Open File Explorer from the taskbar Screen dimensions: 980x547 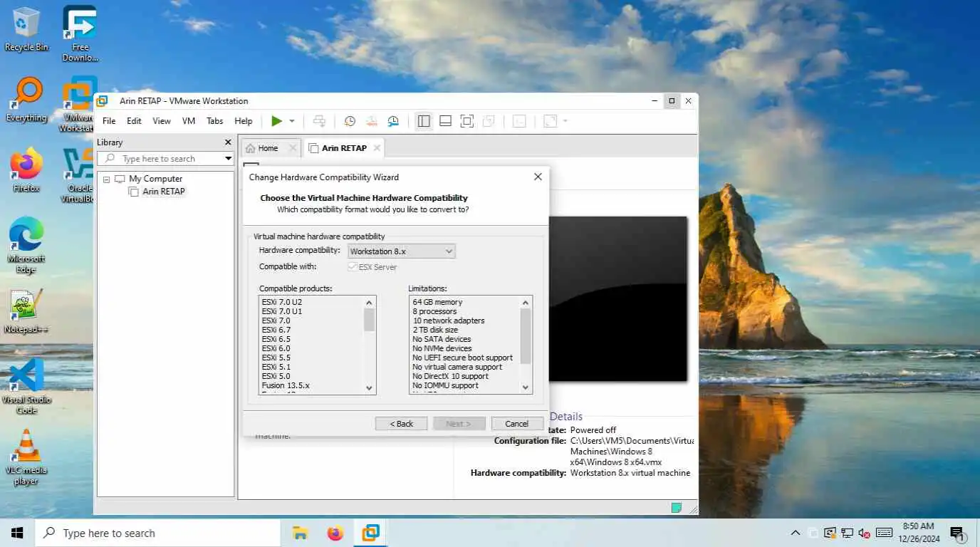pos(300,533)
